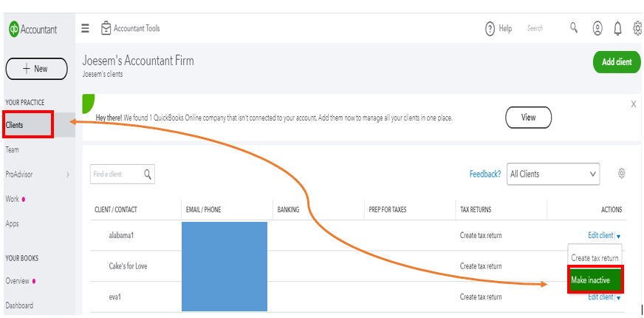This screenshot has width=644, height=318.
Task: Open the gear settings icon in header
Action: (x=638, y=28)
